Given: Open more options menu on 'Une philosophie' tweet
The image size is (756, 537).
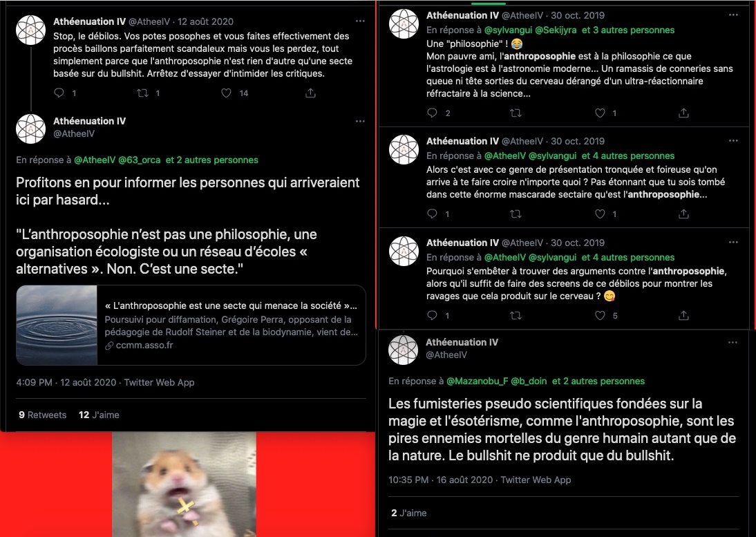Looking at the screenshot, I should [733, 15].
